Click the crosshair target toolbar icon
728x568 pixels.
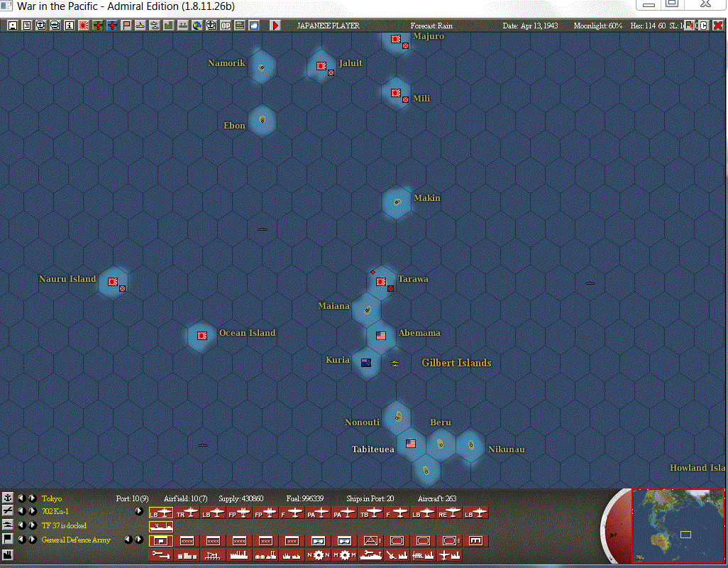[x=211, y=26]
